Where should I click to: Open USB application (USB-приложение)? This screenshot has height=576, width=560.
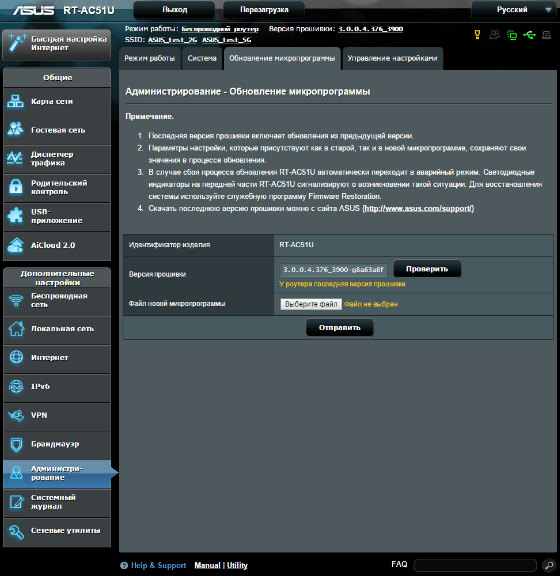click(x=57, y=216)
